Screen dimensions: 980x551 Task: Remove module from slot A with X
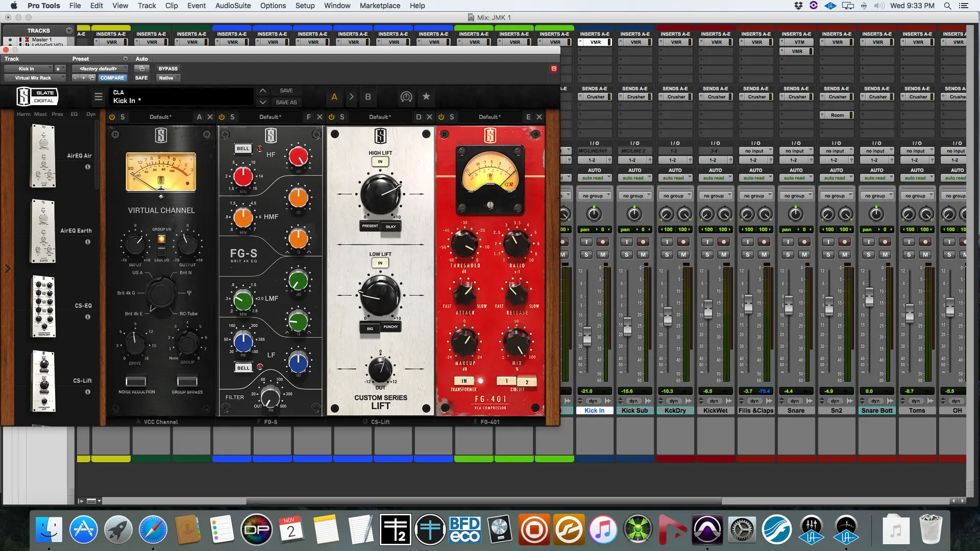click(x=210, y=117)
